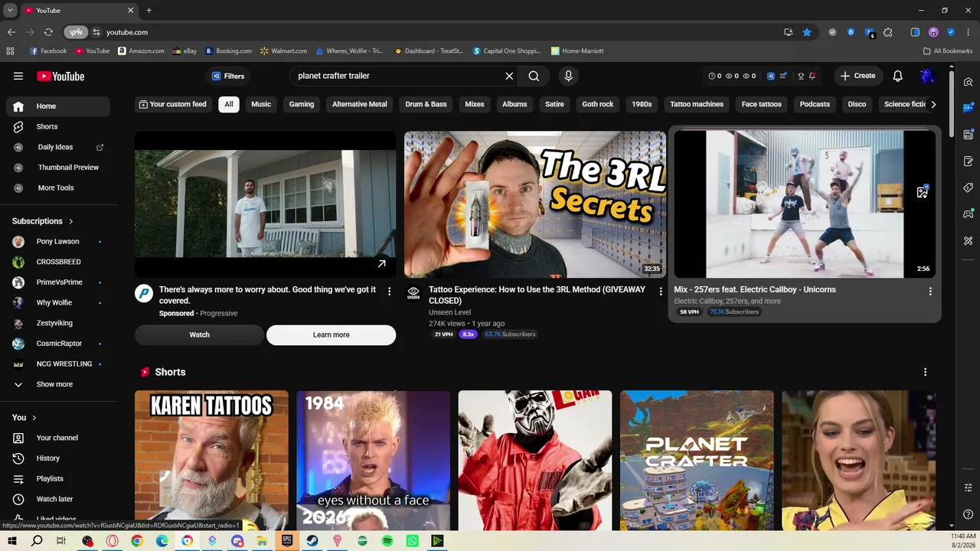Open the Why Wolfie channel

[58, 302]
